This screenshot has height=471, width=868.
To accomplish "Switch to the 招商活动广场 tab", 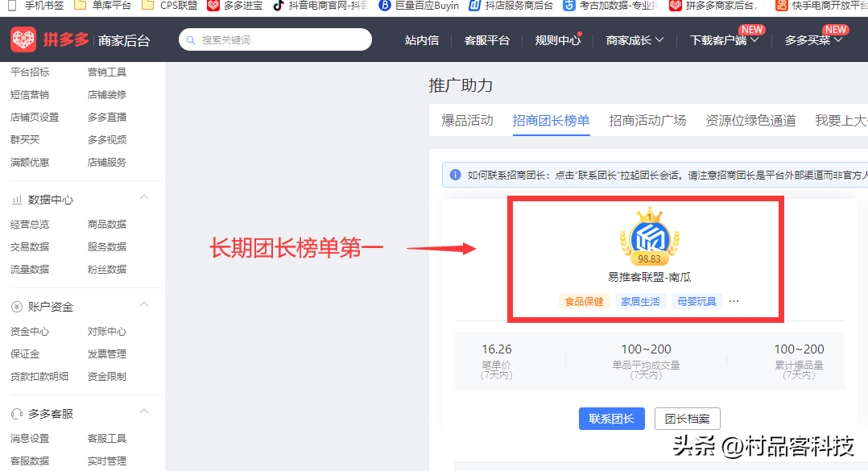I will point(649,118).
